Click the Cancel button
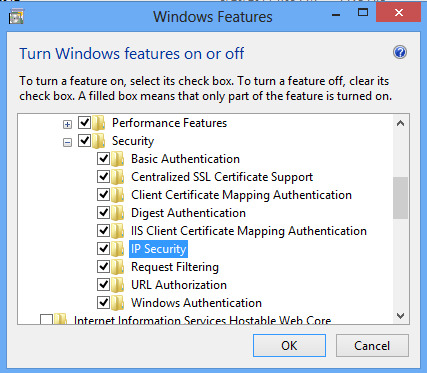Screen dimensions: 427x373 [x=372, y=346]
